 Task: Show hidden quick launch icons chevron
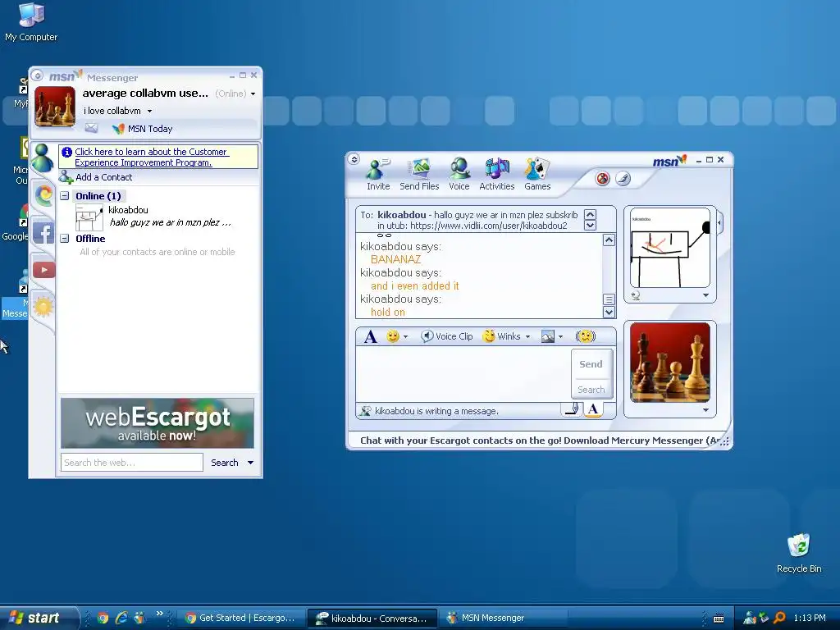[x=160, y=614]
